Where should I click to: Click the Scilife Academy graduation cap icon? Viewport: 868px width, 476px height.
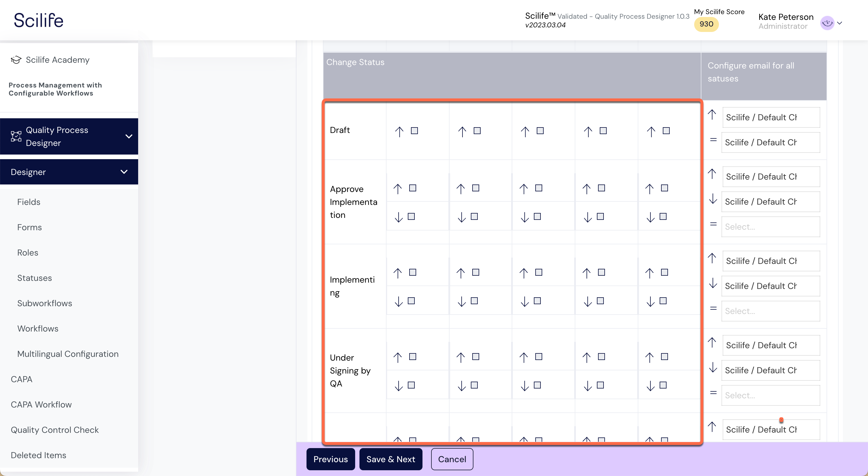point(16,60)
